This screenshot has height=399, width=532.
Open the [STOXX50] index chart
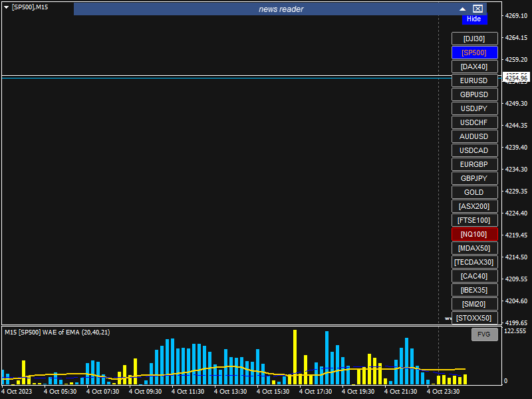point(474,318)
